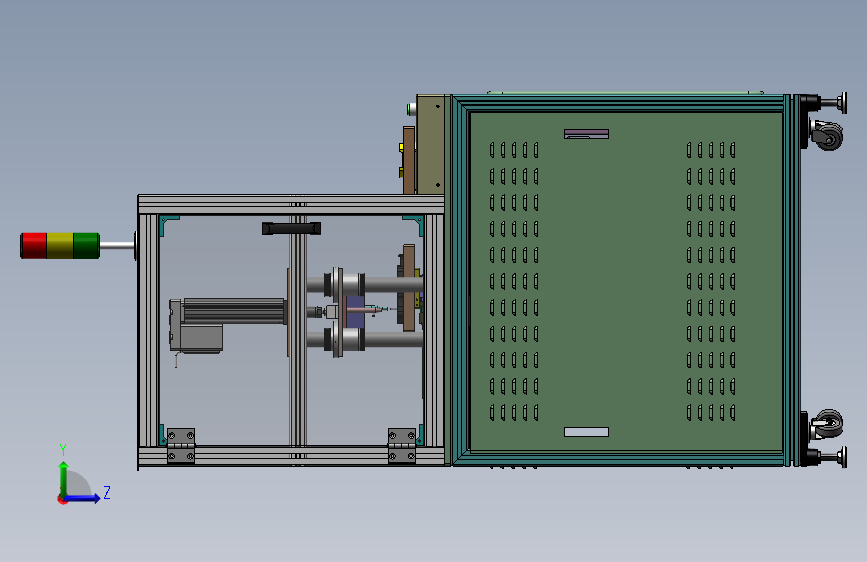
Task: Select the left door hinge on the frame
Action: [181, 445]
